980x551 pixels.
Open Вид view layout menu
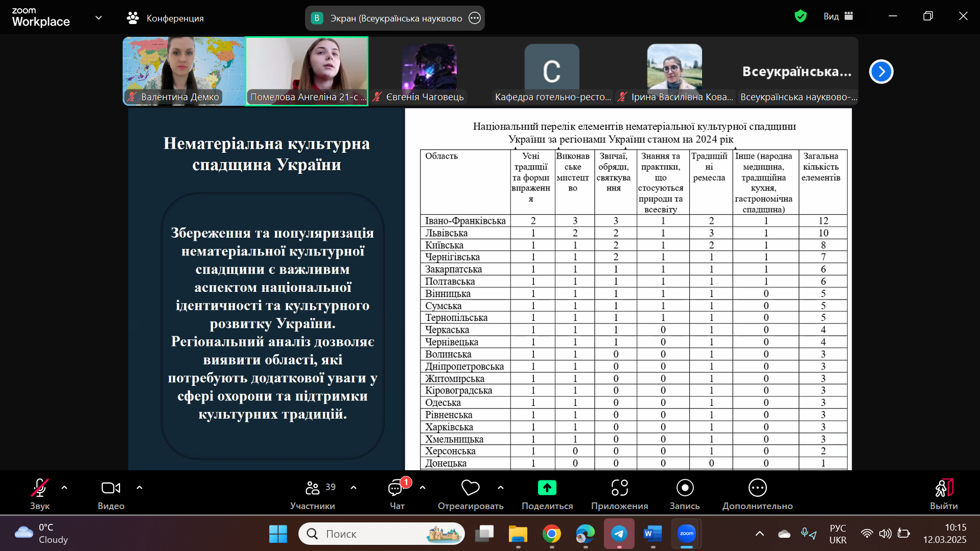click(x=838, y=16)
